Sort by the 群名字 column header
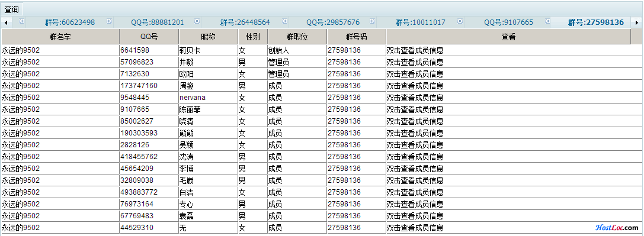 pyautogui.click(x=60, y=37)
